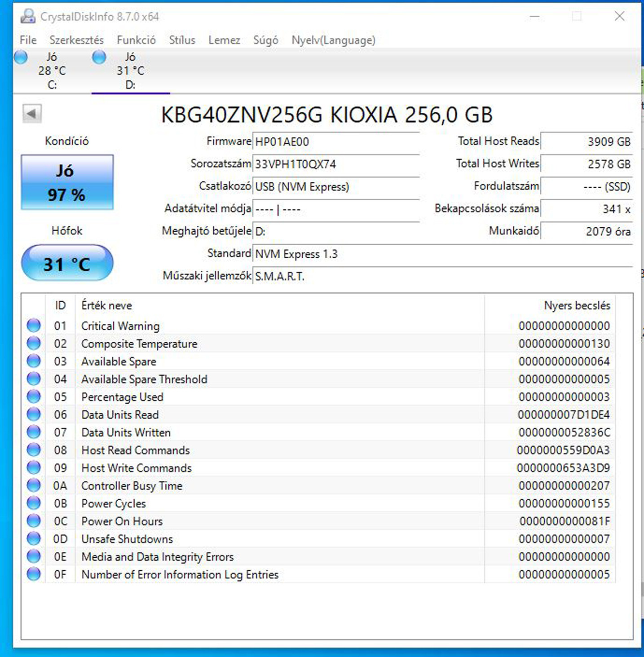Click raw value 0000000559D0A3
The image size is (644, 657).
click(x=563, y=450)
